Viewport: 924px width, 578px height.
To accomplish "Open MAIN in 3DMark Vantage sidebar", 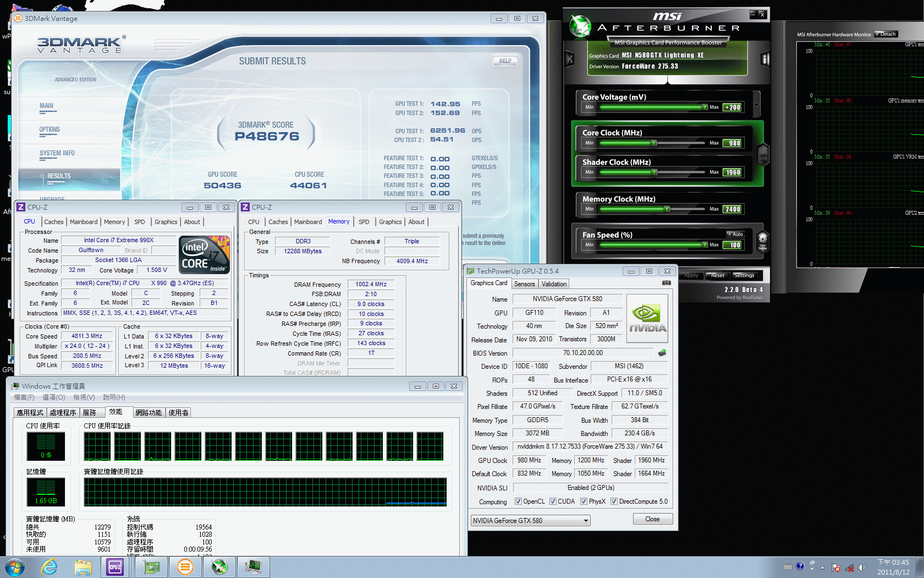I will (46, 106).
